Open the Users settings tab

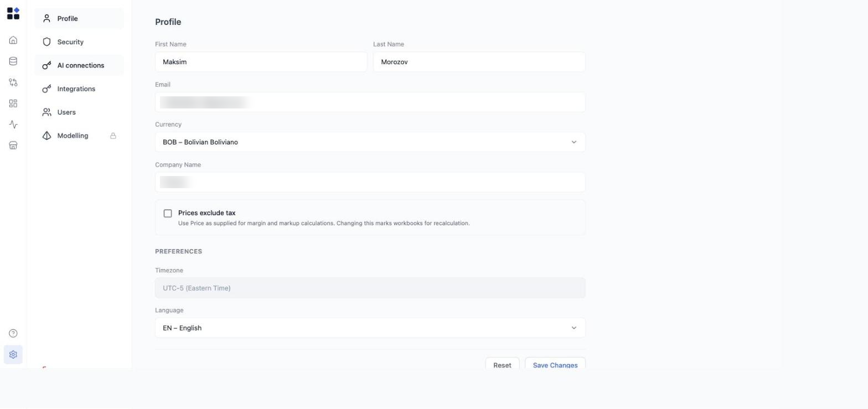pos(79,112)
